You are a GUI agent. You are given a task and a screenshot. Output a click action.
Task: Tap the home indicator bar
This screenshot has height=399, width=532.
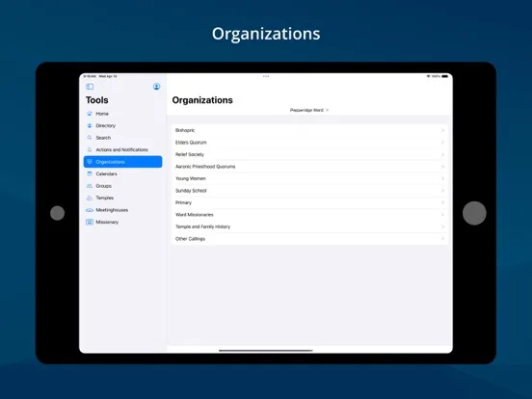tap(266, 350)
